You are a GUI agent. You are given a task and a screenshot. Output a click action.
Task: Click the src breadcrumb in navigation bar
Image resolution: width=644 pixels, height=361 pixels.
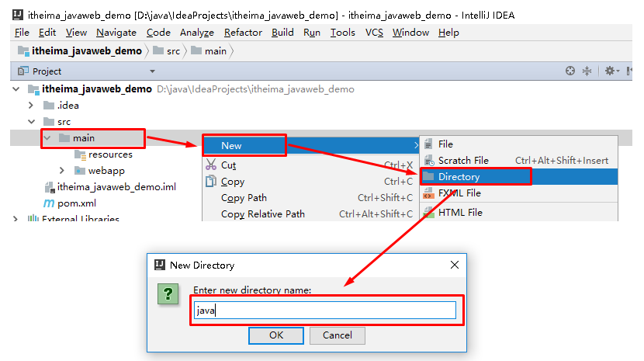pos(167,51)
